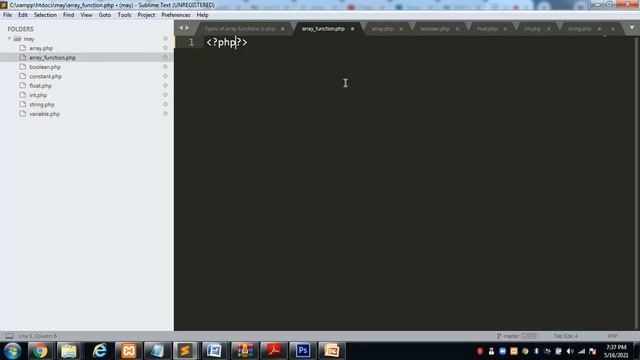Screen dimensions: 640x360
Task: Close the float.php tab
Action: (505, 29)
